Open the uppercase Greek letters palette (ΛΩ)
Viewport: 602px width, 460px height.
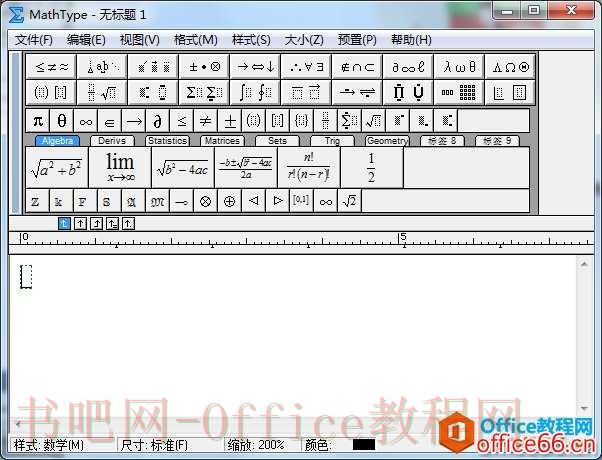click(510, 67)
